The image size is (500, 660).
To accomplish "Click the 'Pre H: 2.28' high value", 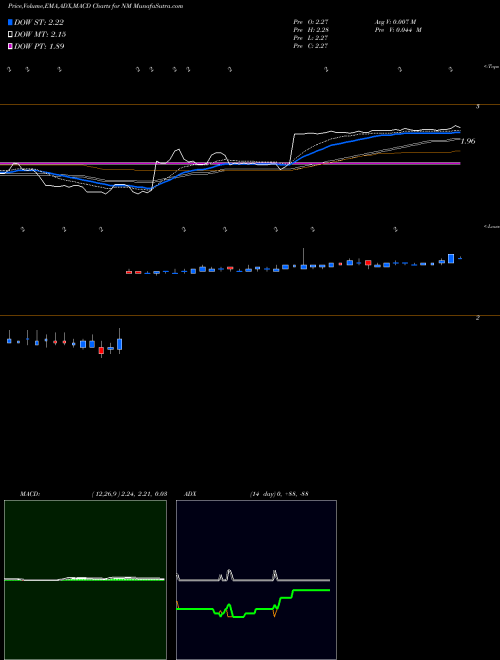I will coord(311,30).
